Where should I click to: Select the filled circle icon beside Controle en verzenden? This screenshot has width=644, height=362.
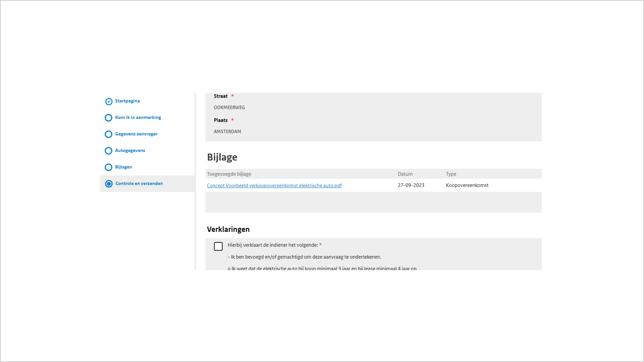(108, 184)
